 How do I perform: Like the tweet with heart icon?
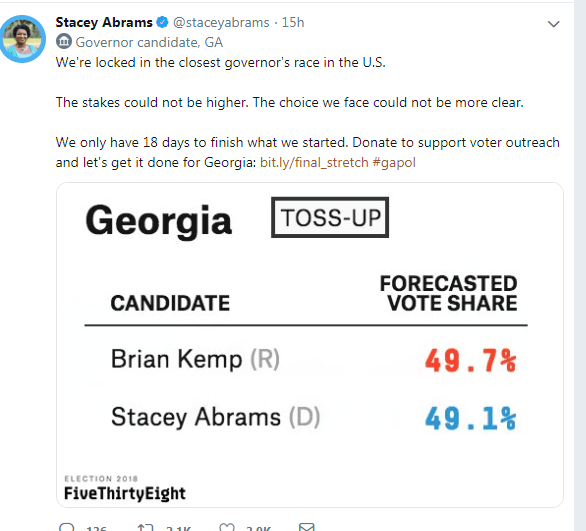[x=226, y=527]
